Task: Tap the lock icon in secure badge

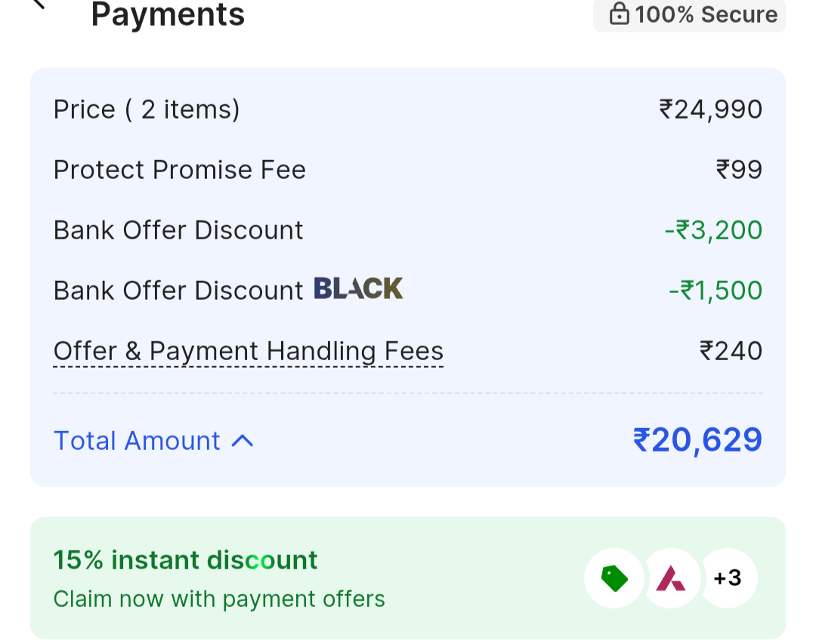Action: coord(620,14)
